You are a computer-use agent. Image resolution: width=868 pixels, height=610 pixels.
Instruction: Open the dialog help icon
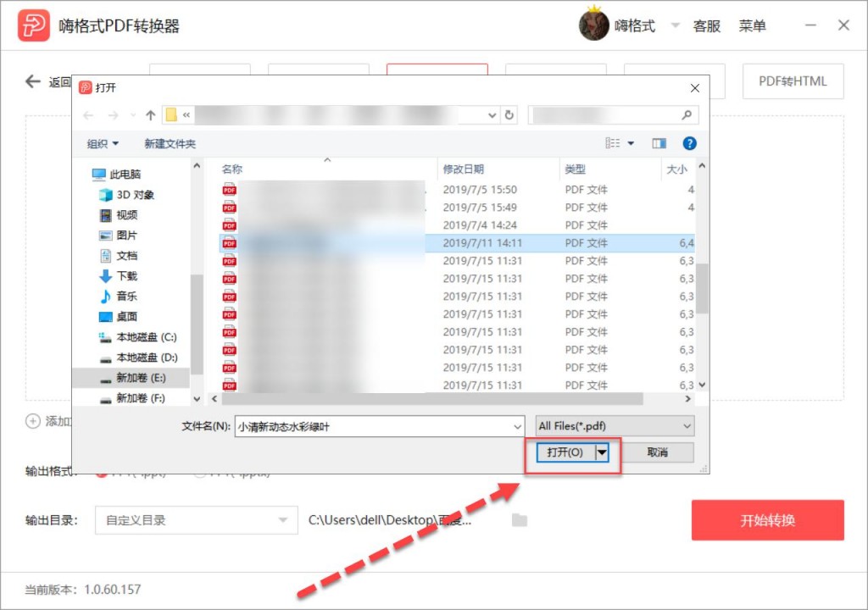[689, 143]
